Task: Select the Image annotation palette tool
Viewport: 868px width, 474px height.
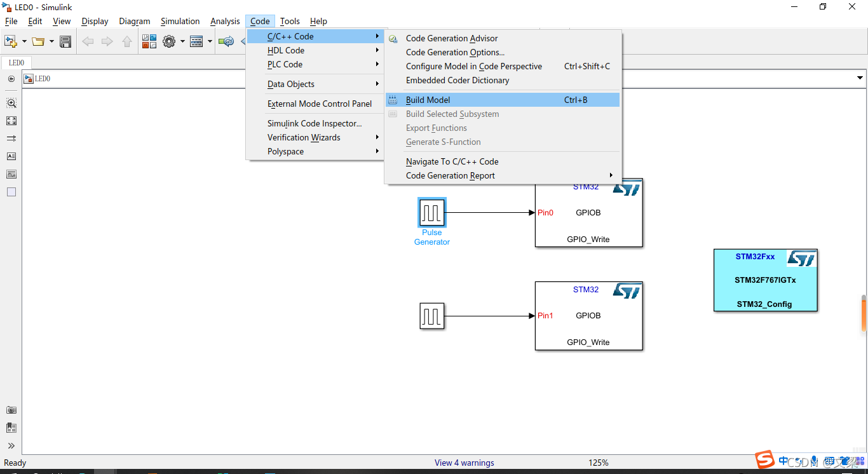Action: pyautogui.click(x=11, y=174)
